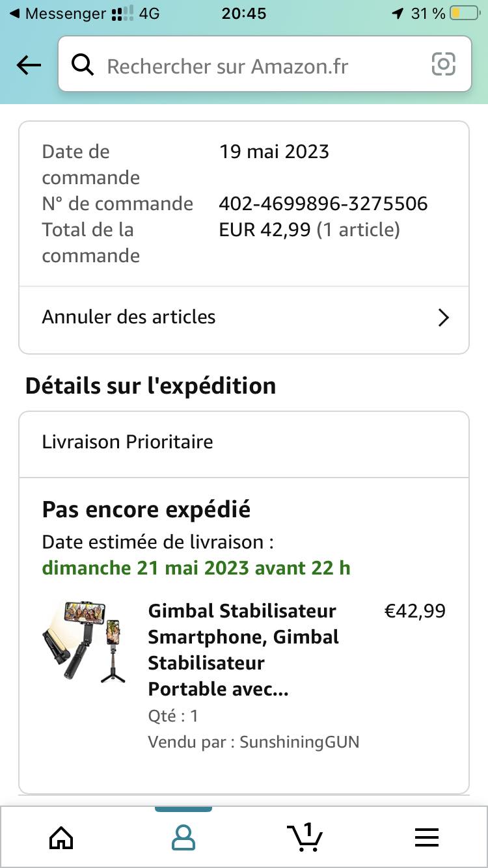Tap the order number 402-4699896-3275506

pos(323,204)
